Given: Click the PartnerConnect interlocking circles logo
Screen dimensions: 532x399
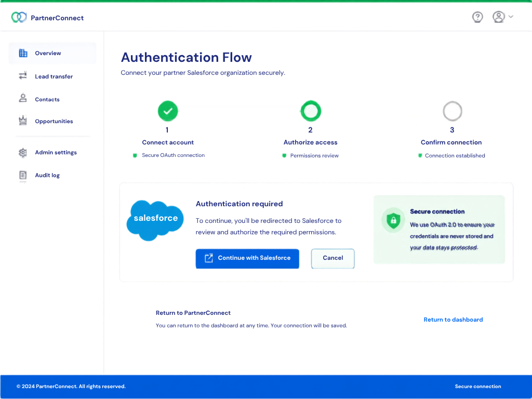Looking at the screenshot, I should [19, 17].
